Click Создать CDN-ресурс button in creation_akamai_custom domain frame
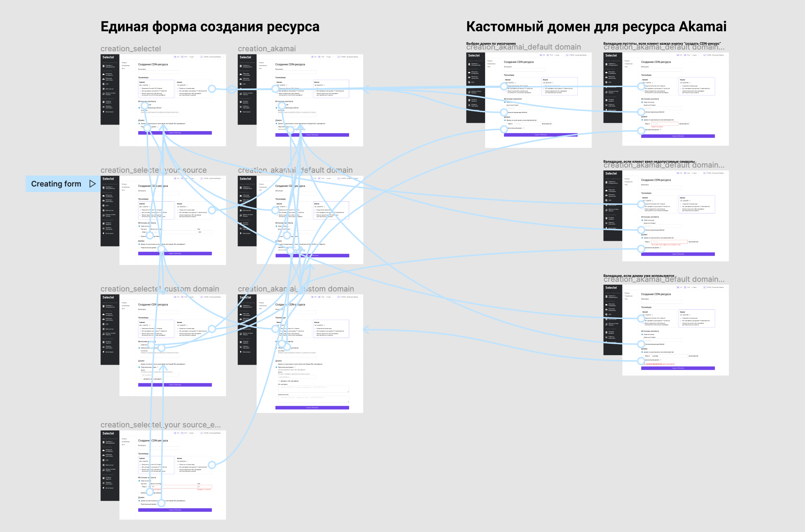Image resolution: width=805 pixels, height=532 pixels. coord(312,408)
